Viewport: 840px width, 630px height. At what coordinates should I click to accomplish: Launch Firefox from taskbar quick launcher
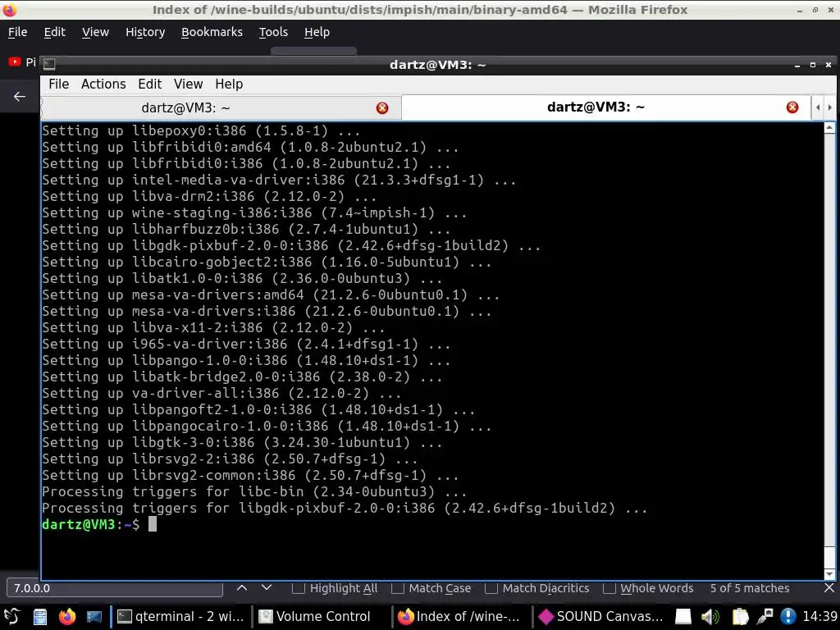67,617
